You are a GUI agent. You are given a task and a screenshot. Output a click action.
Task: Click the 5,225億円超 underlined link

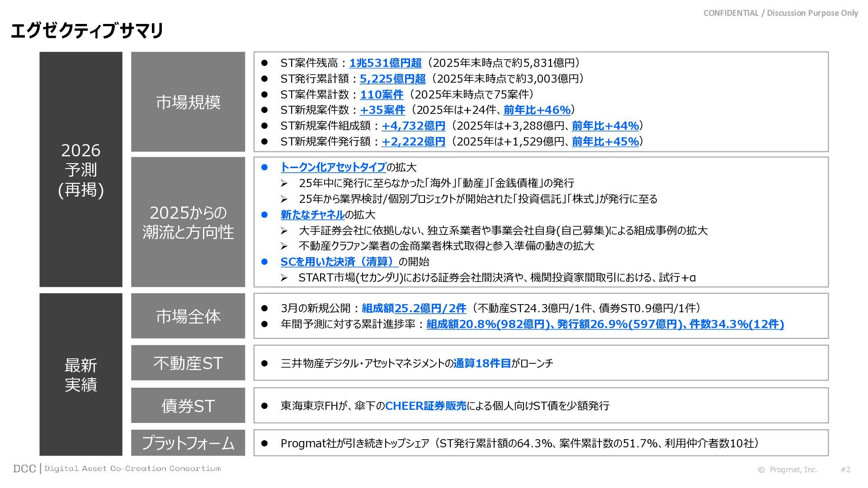(x=392, y=79)
